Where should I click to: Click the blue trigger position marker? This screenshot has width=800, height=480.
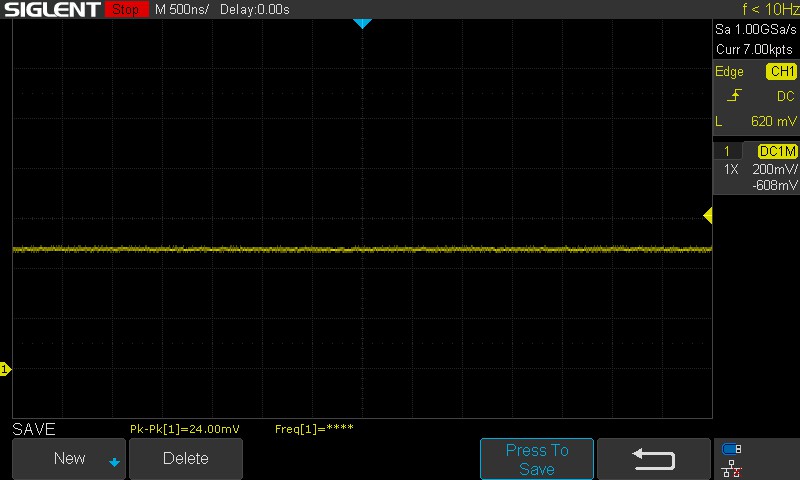point(362,23)
